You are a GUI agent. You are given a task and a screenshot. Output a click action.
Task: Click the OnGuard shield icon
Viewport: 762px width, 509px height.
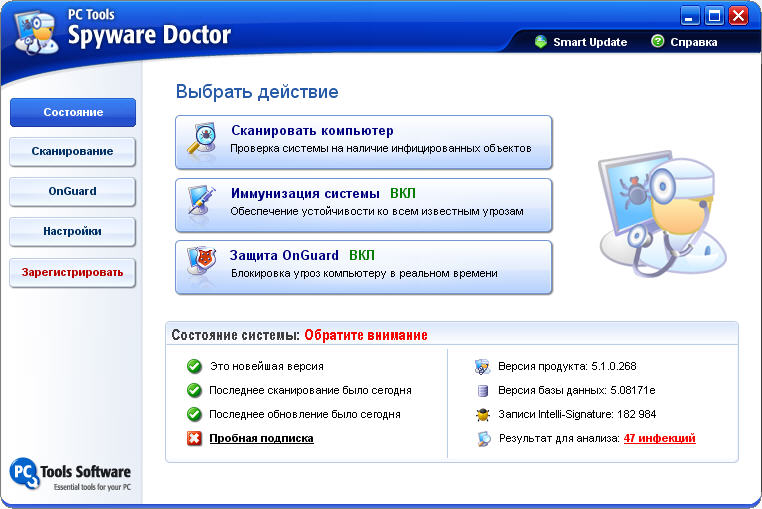pos(201,261)
